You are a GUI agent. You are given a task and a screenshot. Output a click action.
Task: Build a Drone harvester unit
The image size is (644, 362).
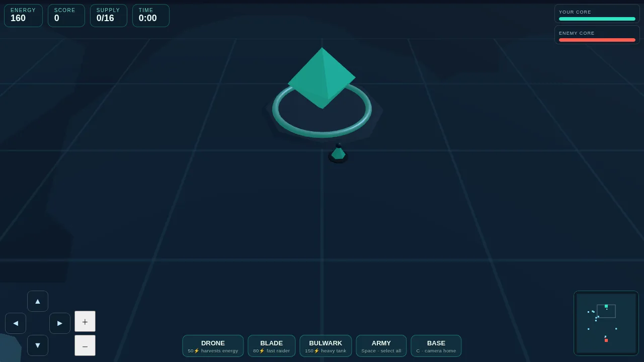coord(213,346)
